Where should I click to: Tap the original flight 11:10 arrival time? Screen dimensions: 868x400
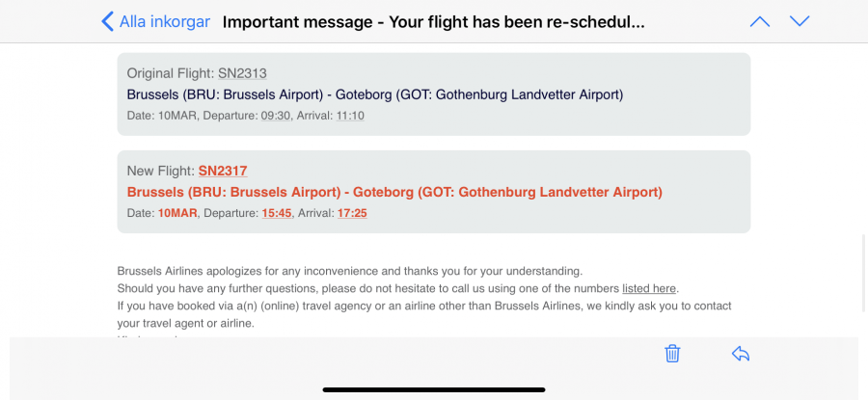pyautogui.click(x=349, y=116)
